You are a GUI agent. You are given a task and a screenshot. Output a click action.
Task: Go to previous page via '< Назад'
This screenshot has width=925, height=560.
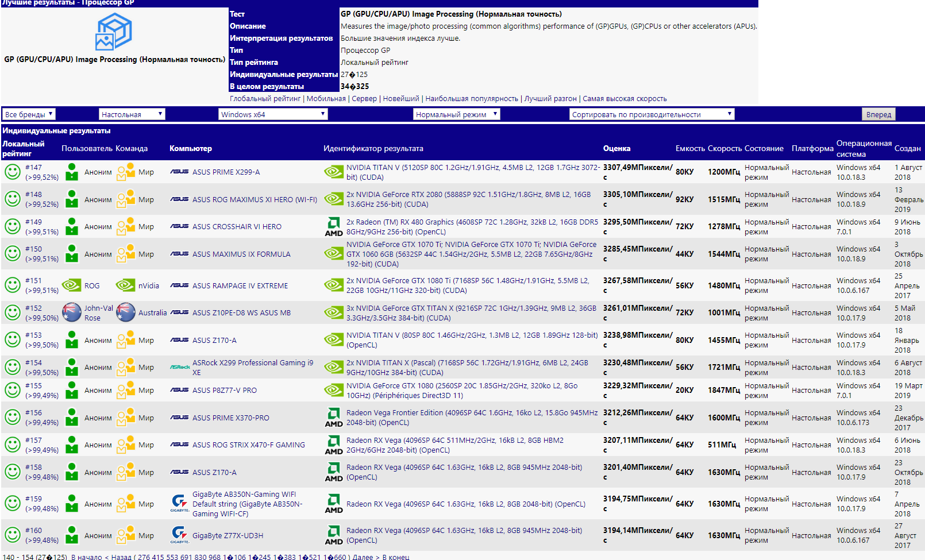click(x=118, y=557)
